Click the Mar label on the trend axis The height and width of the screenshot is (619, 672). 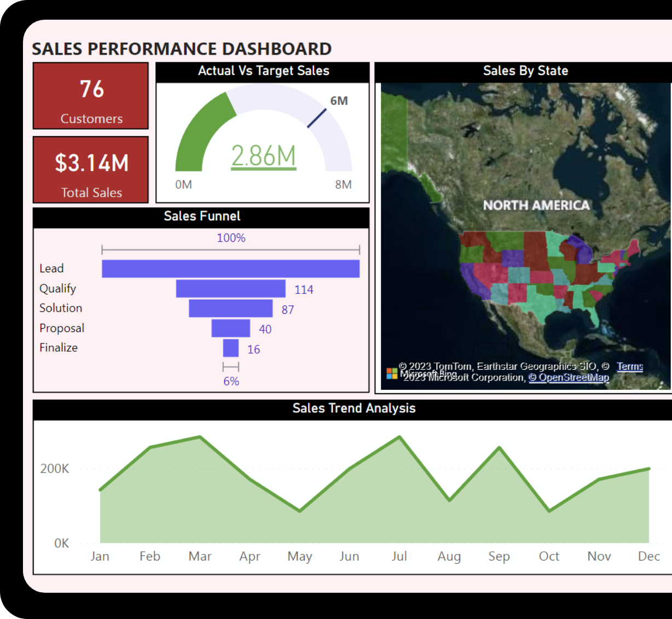[x=200, y=557]
